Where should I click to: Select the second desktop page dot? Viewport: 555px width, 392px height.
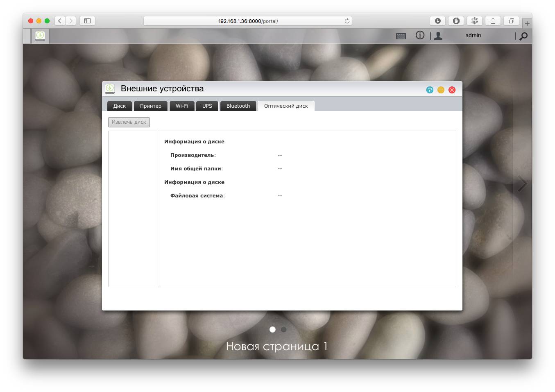(283, 329)
